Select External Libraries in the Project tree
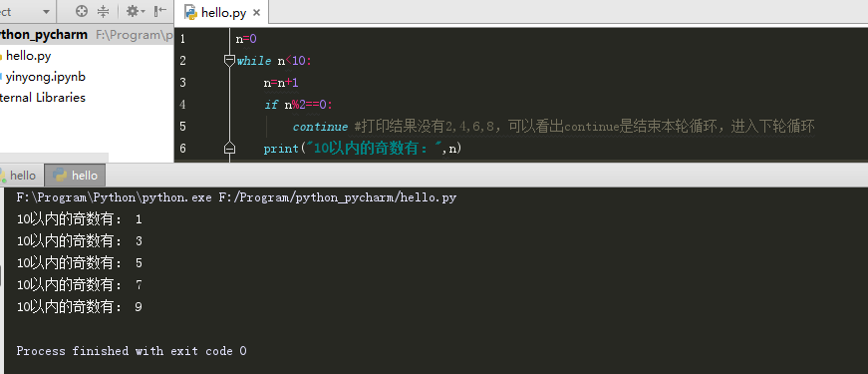 coord(42,98)
